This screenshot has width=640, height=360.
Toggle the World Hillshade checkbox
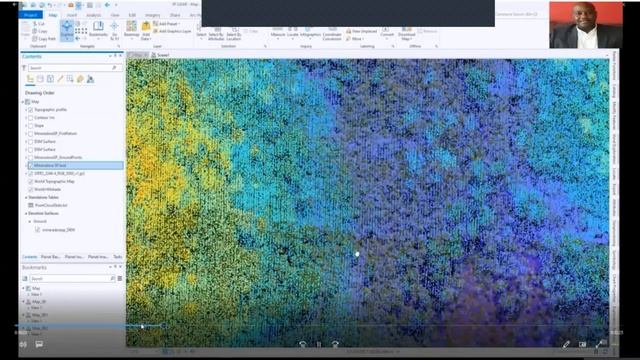tap(30, 189)
